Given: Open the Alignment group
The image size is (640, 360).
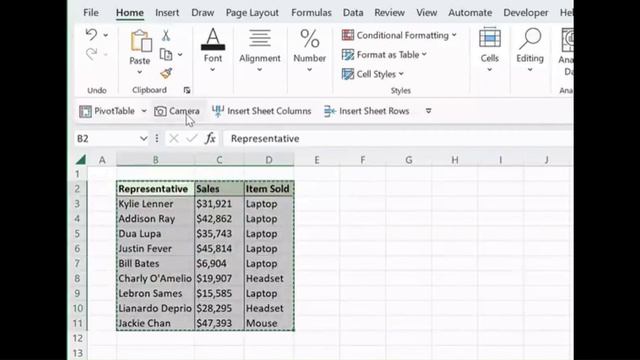Looking at the screenshot, I should coord(260,50).
